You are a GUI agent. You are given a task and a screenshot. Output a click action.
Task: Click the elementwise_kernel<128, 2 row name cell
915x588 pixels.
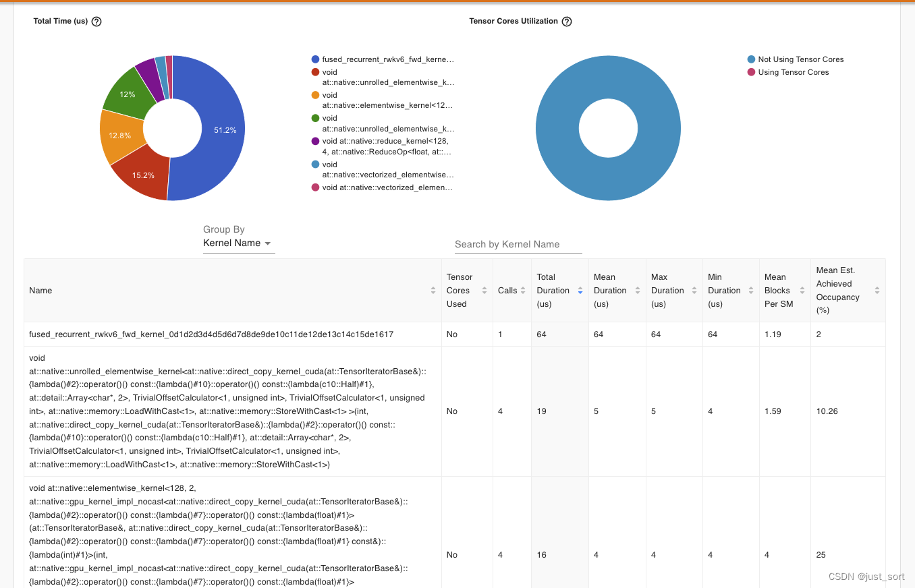(232, 533)
